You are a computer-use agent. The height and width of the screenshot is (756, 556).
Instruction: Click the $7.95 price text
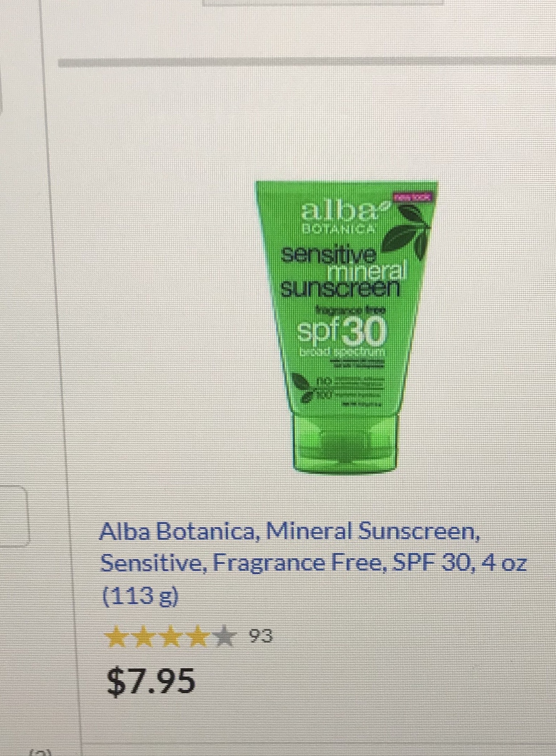pyautogui.click(x=151, y=680)
